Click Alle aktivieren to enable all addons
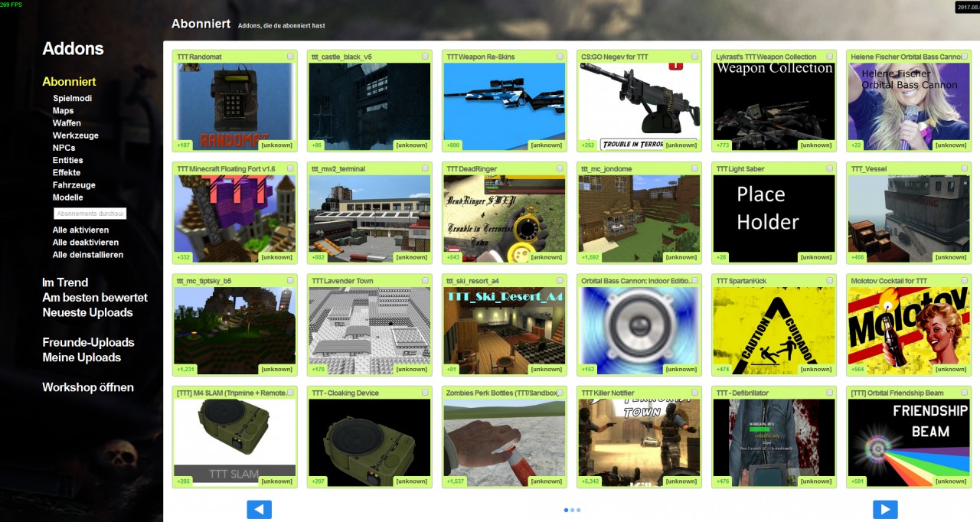Screen dimensions: 980x522 tap(81, 230)
